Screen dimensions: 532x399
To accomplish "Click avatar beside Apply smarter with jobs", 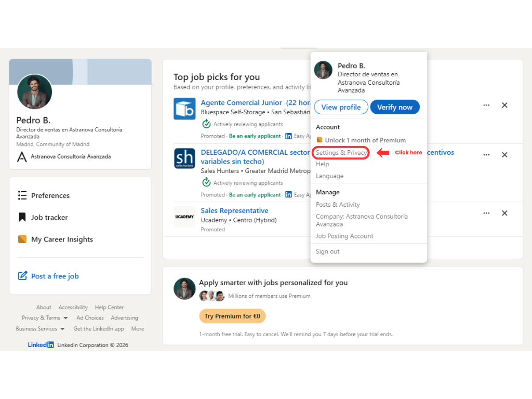I will [x=184, y=289].
